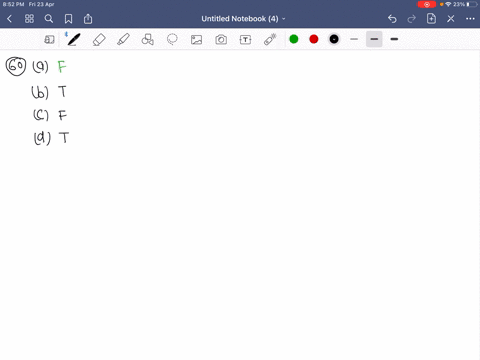Open the camera to take a photo
480x360 pixels.
pos(221,40)
